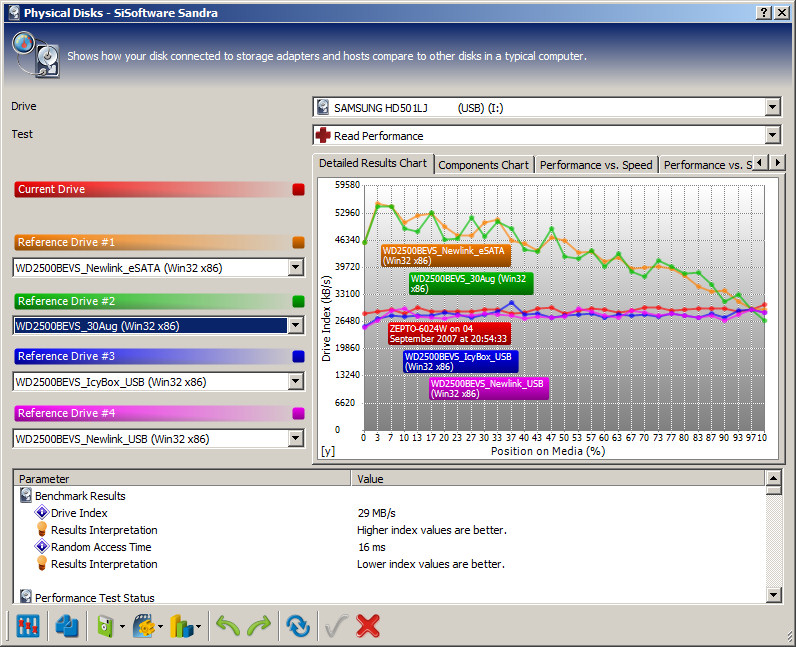
Task: Click the Performance Test Status section icon
Action: [x=26, y=596]
